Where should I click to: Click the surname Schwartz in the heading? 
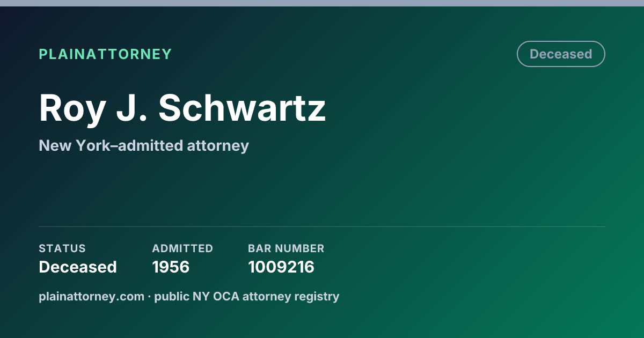(243, 108)
